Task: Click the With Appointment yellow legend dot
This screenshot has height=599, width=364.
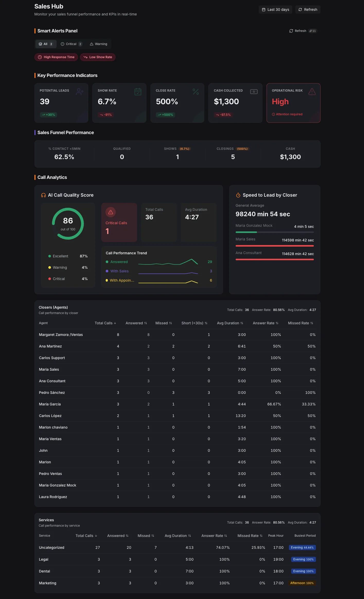Action: click(107, 280)
